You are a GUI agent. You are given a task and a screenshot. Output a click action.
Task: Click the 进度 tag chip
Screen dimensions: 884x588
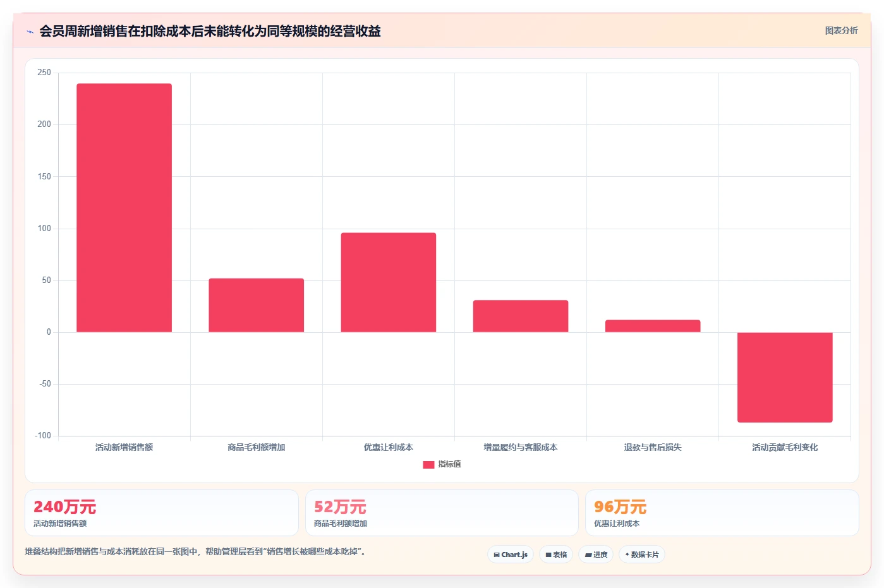pos(596,555)
